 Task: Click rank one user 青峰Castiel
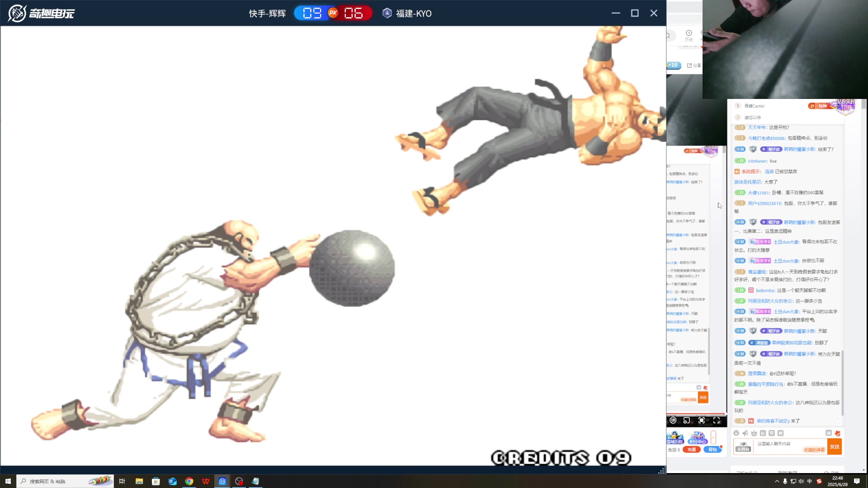pyautogui.click(x=754, y=106)
